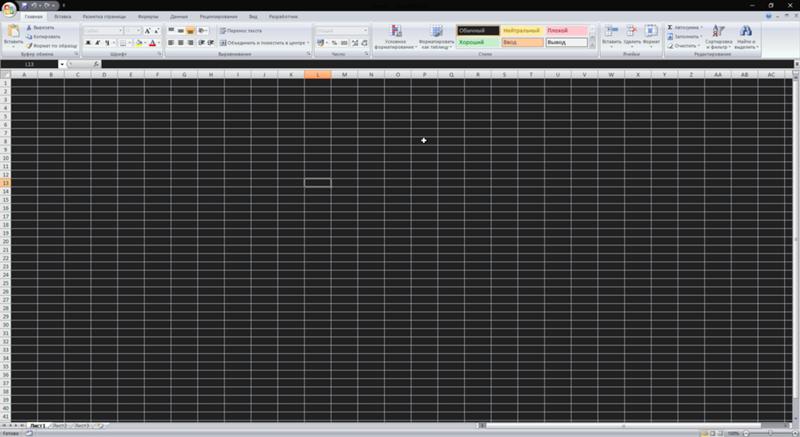Open the Вставка ribbon tab
The image size is (800, 437).
click(62, 17)
